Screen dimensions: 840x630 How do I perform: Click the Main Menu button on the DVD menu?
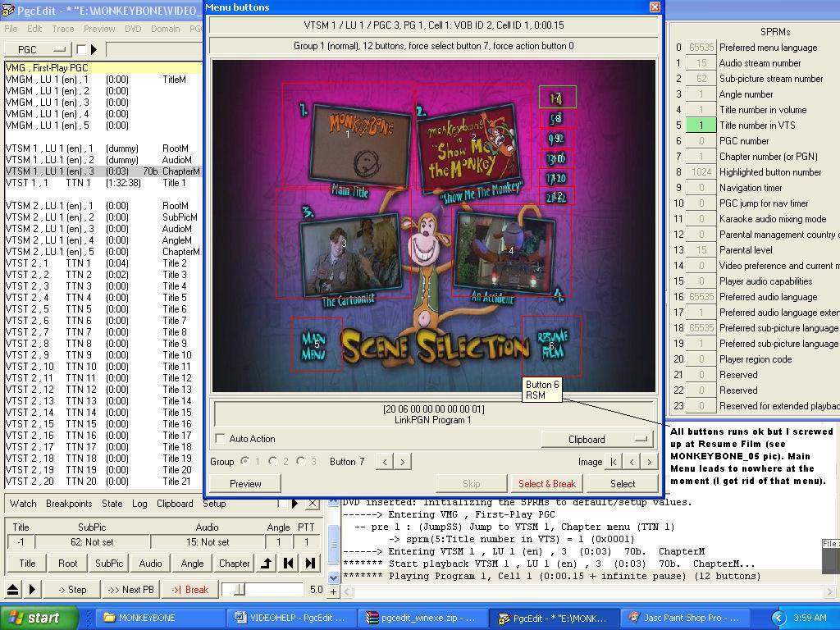pyautogui.click(x=316, y=345)
